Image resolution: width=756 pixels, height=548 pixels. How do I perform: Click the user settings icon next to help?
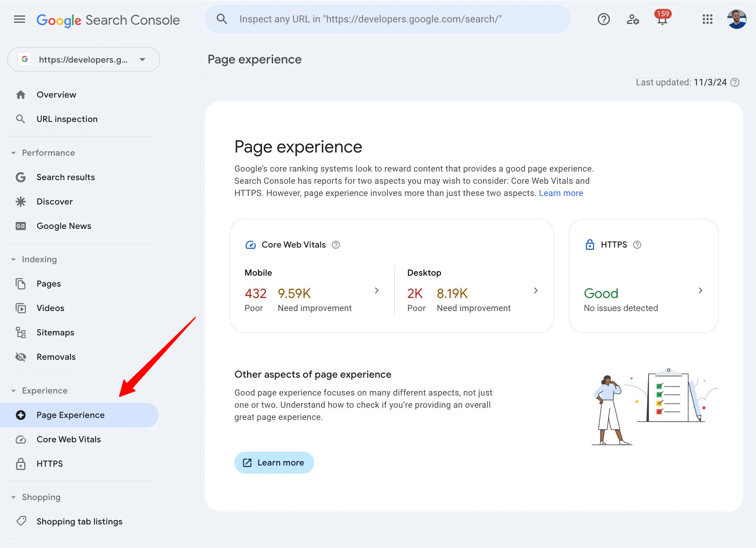633,20
